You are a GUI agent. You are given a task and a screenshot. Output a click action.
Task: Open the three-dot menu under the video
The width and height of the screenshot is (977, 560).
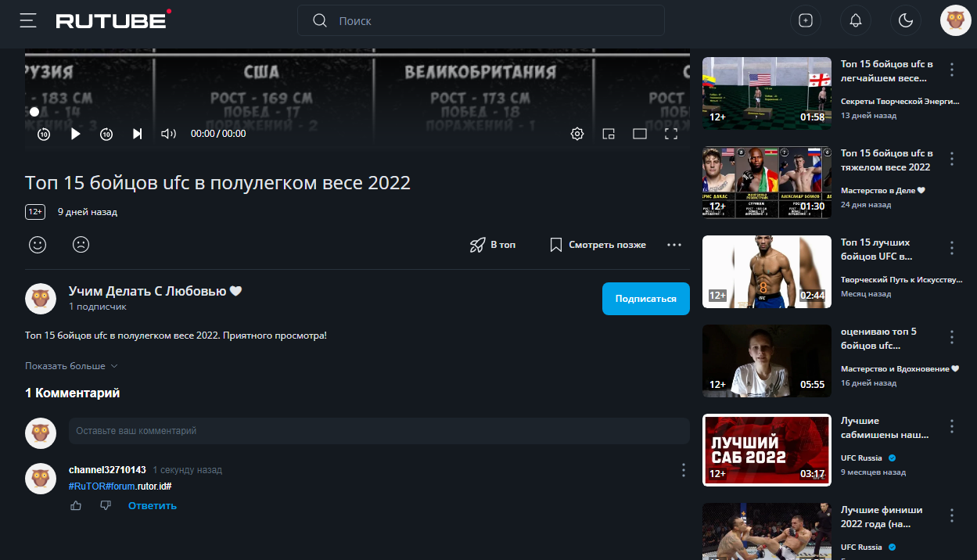click(x=674, y=245)
